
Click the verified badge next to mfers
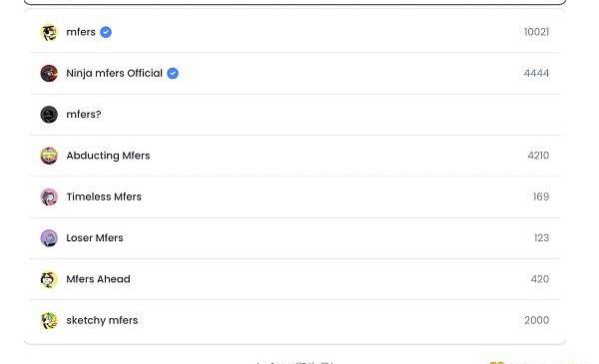point(106,32)
